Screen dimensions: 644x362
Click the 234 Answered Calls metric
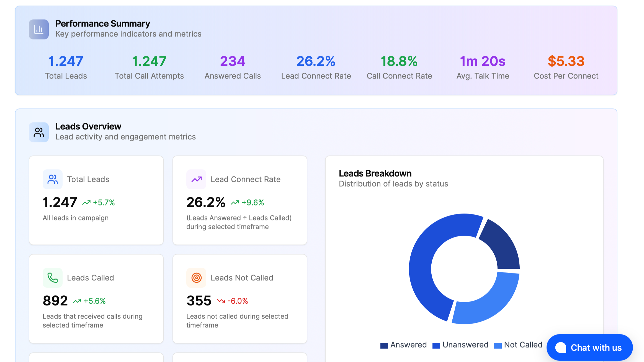click(233, 61)
